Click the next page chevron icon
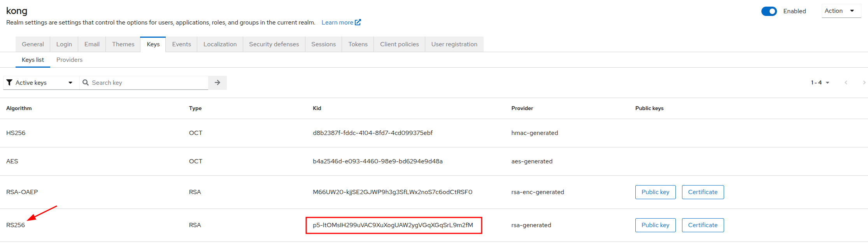Viewport: 868px width, 247px height. coord(864,82)
